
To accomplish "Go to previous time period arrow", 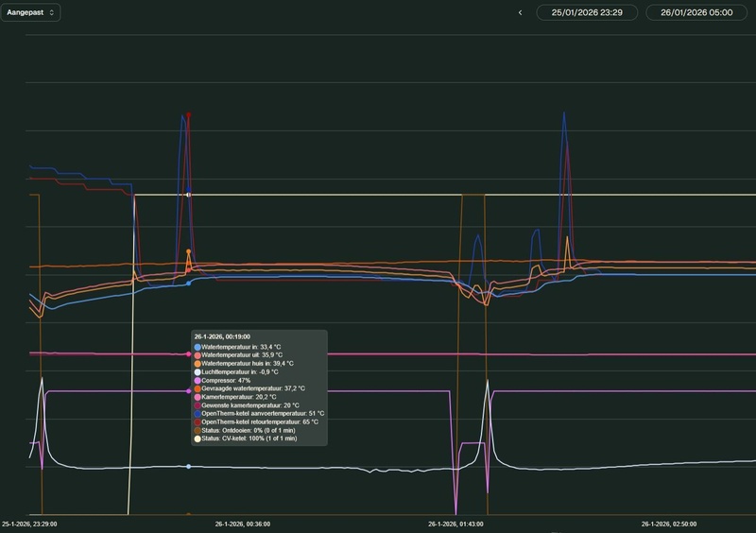I will pos(520,12).
